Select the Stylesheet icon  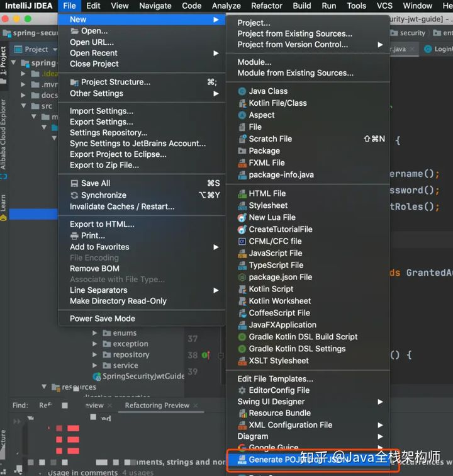click(242, 205)
